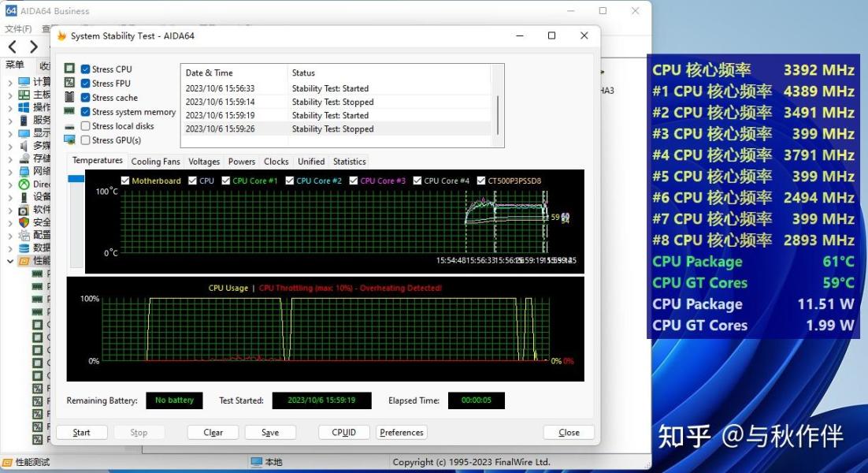Select the configuration gear icon beside 配置

[24, 235]
